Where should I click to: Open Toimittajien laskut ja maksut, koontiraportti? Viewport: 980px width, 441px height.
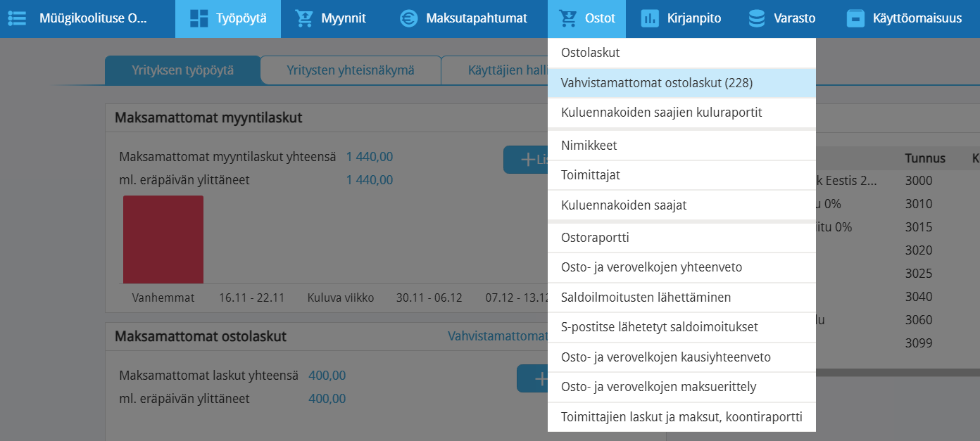(x=681, y=417)
